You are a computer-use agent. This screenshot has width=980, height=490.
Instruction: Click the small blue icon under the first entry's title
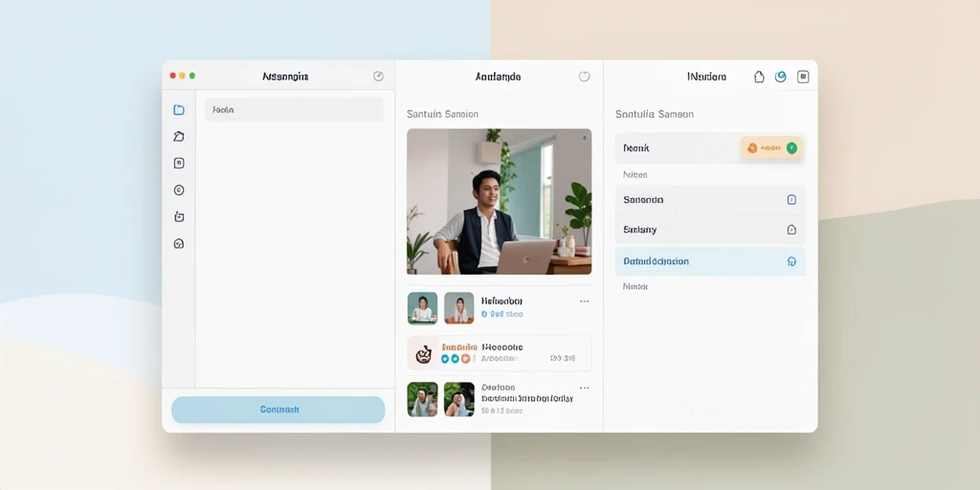(x=485, y=314)
